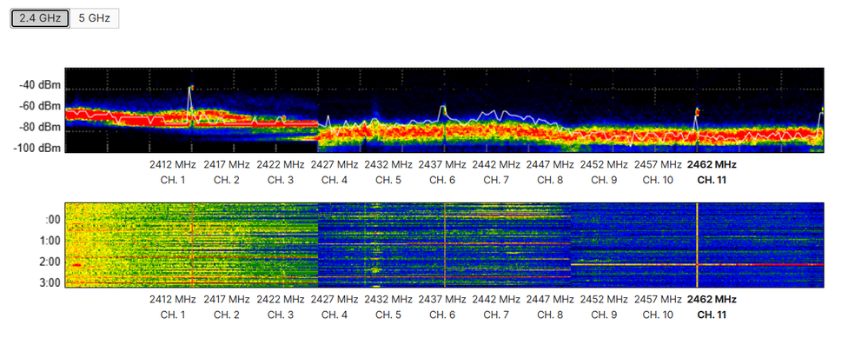
Task: Click the CH. 1 label under waterfall chart
Action: tap(172, 315)
